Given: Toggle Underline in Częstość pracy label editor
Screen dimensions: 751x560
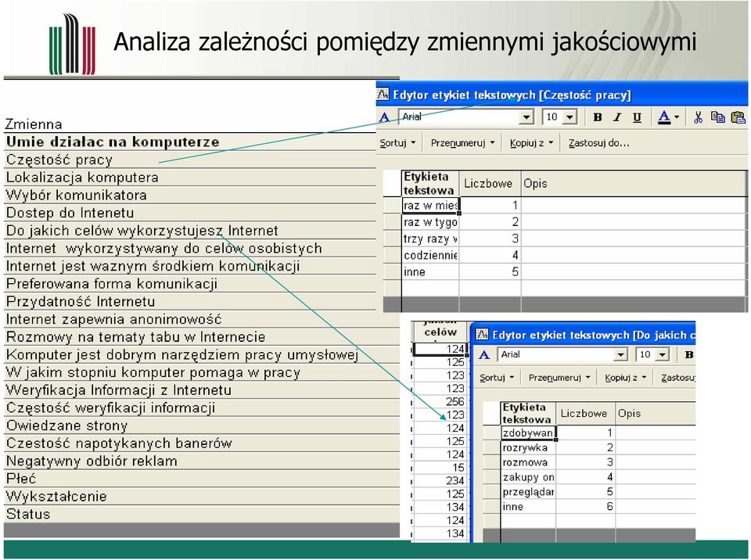Looking at the screenshot, I should (x=637, y=117).
